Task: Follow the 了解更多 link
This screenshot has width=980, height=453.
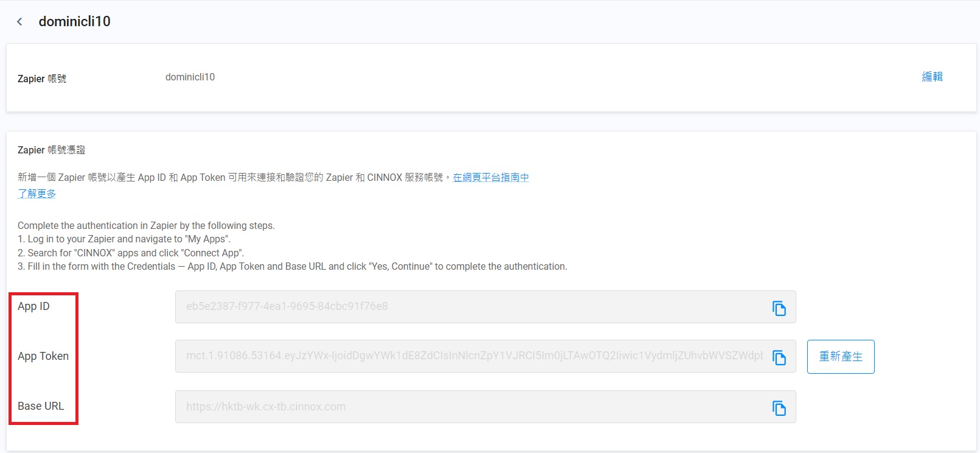Action: click(x=36, y=194)
